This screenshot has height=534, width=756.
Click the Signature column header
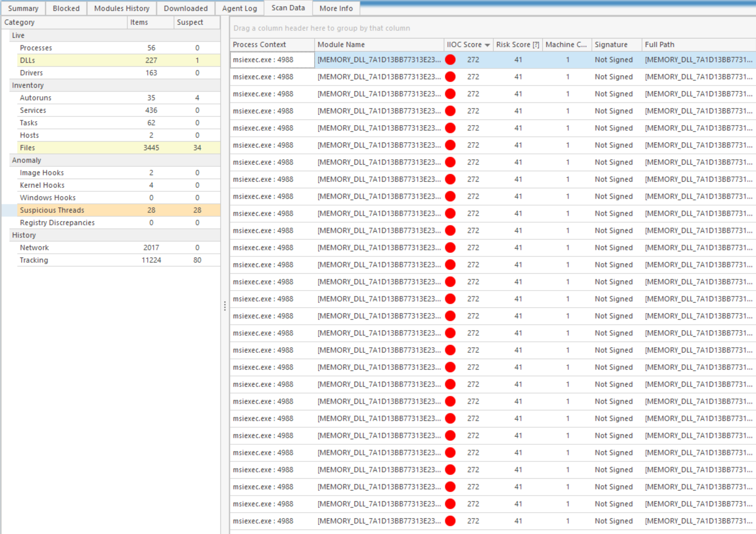[x=611, y=45]
